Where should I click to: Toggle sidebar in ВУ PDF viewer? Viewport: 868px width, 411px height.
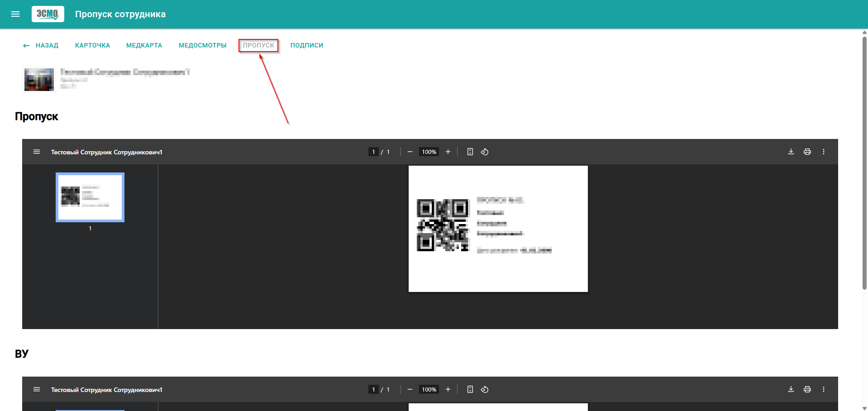[x=37, y=389]
